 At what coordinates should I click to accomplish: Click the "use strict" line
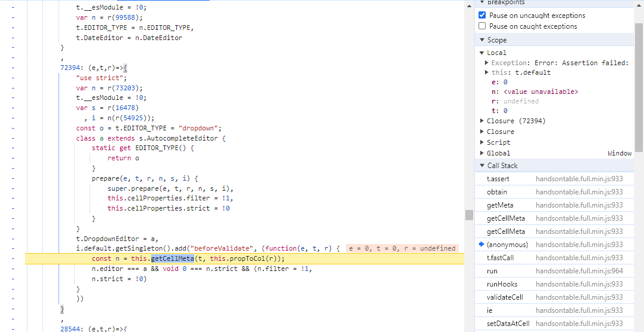tap(102, 77)
